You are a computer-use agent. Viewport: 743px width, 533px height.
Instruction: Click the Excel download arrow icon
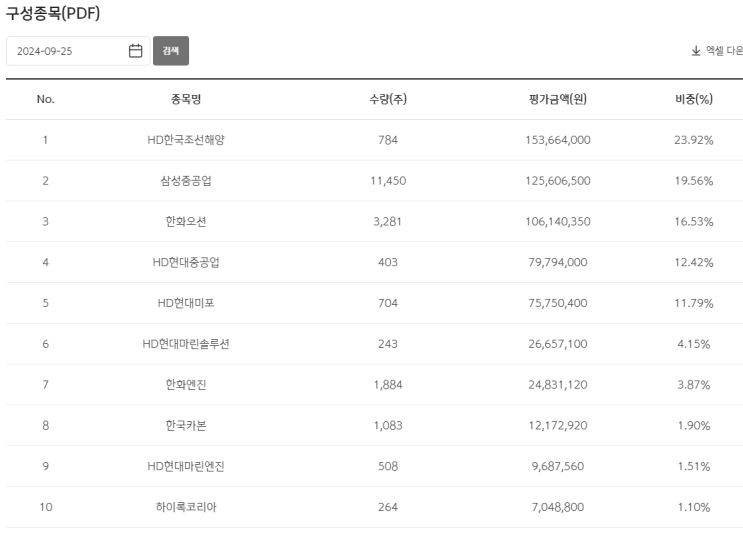tap(696, 51)
